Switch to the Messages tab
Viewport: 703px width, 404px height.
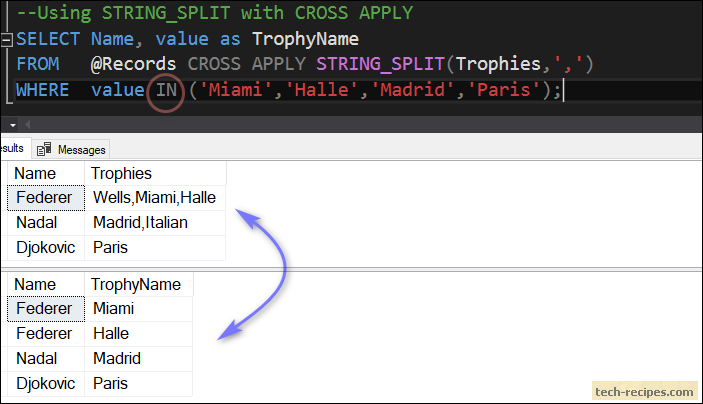(71, 149)
